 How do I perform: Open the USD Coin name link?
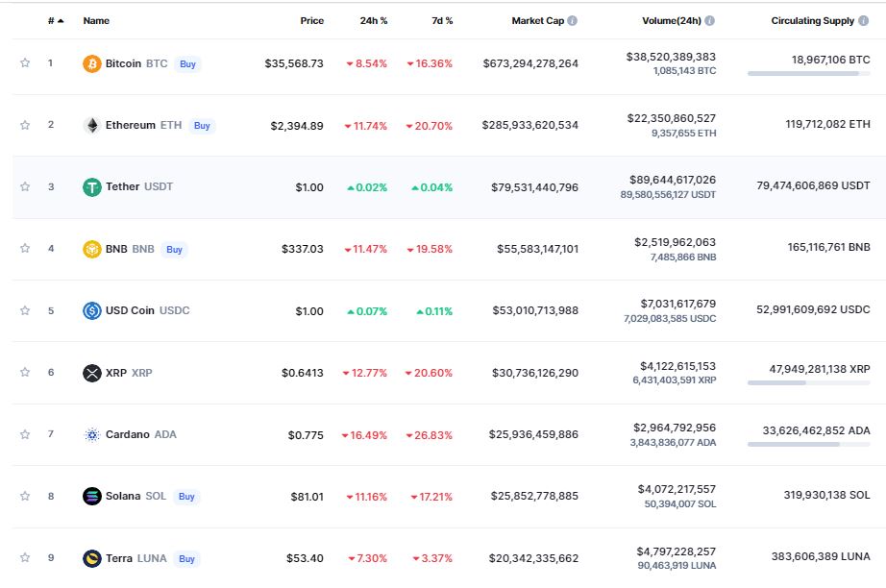[130, 310]
